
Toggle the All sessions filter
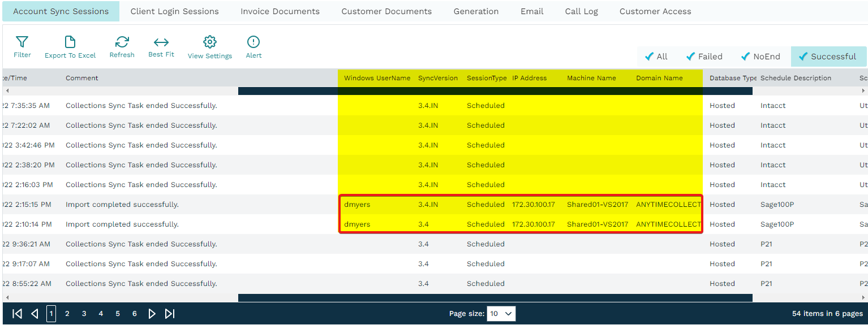pyautogui.click(x=656, y=57)
